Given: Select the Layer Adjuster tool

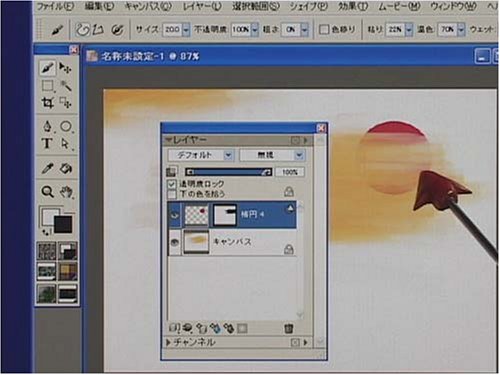Looking at the screenshot, I should click(65, 68).
